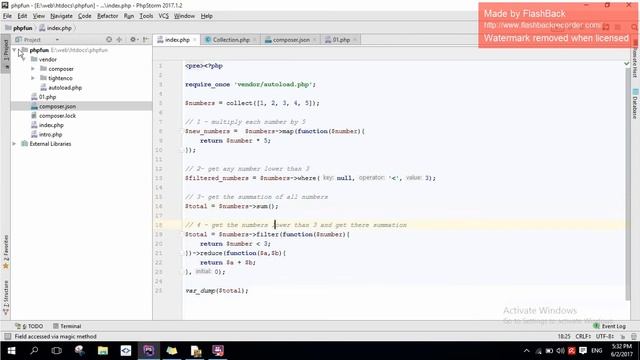640x360 pixels.
Task: Toggle the Project side tool window button
Action: (6, 53)
